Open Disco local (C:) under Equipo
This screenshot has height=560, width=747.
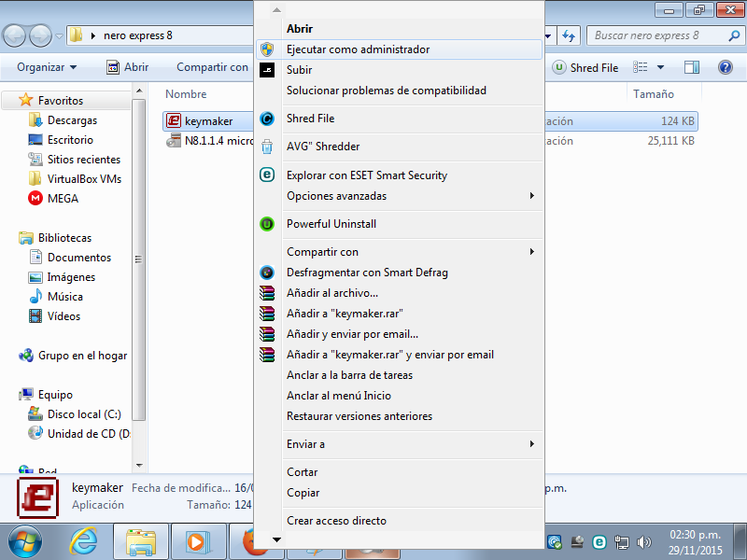[x=84, y=414]
